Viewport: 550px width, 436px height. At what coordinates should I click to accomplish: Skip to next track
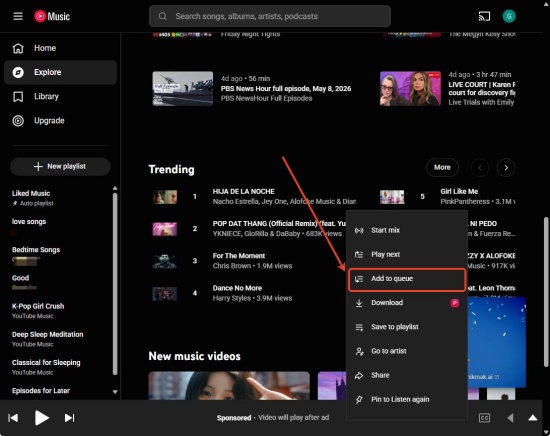click(69, 418)
